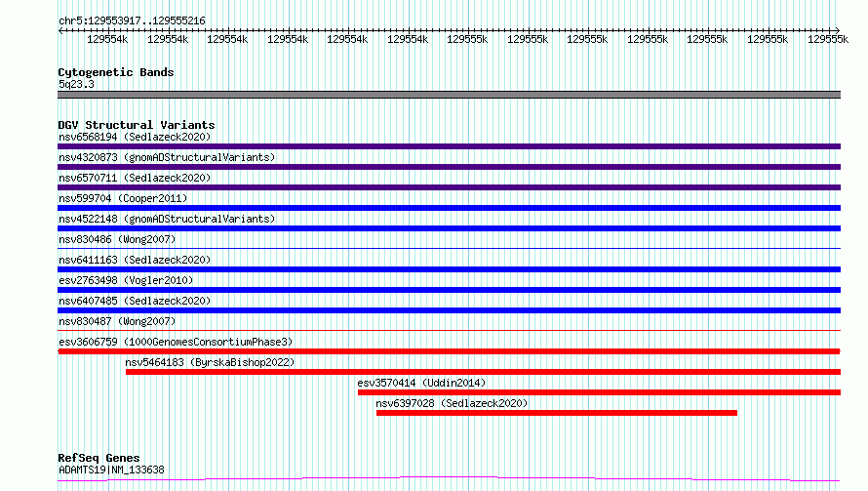Viewport: 868px width, 491px height.
Task: Click label nsv4522148 (gnomADStructuralVariants)
Action: (x=167, y=219)
